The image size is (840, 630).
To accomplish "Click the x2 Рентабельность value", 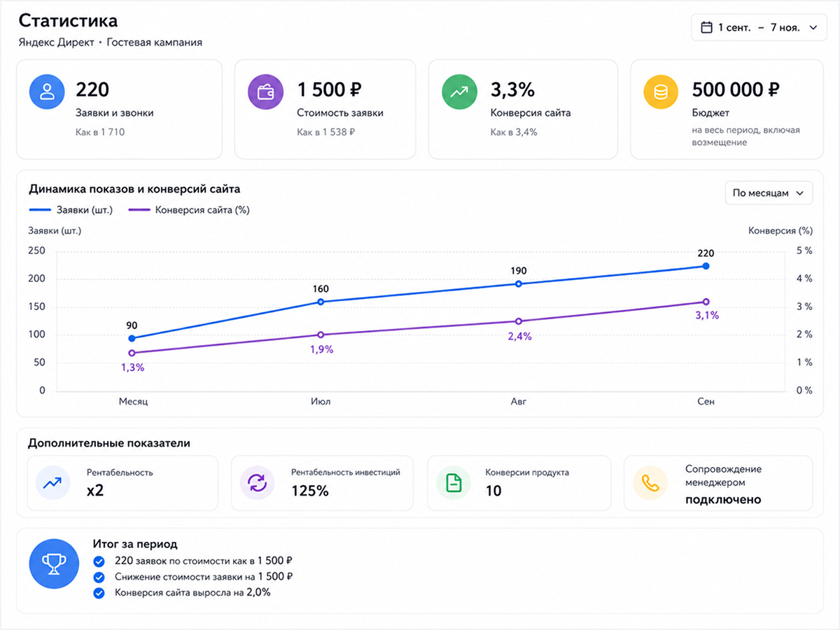I will click(x=95, y=491).
